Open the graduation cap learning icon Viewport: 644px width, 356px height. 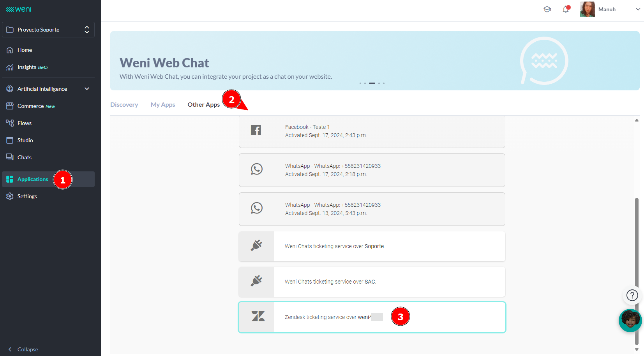(547, 9)
